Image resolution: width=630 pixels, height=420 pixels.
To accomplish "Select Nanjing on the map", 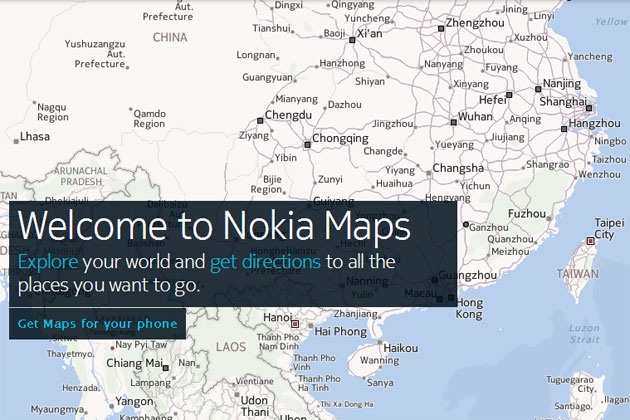I will (562, 84).
